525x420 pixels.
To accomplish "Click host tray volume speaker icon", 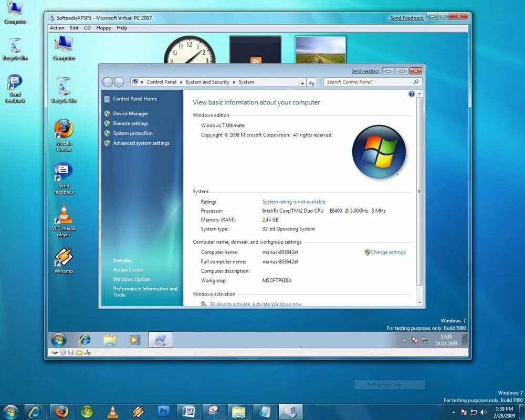I will coord(484,412).
